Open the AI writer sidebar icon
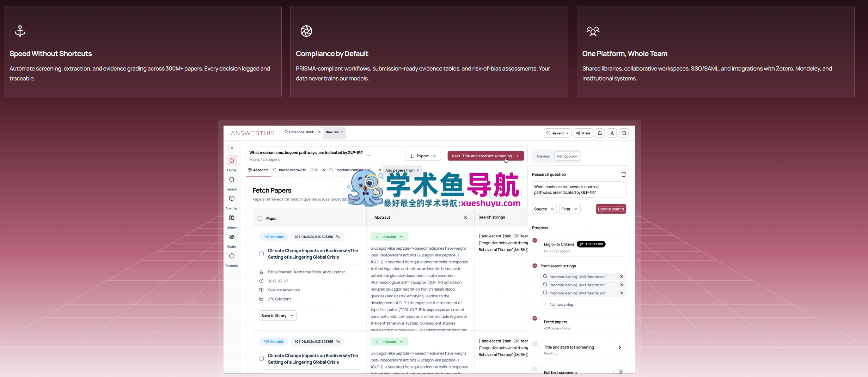The height and width of the screenshot is (377, 868). tap(232, 199)
